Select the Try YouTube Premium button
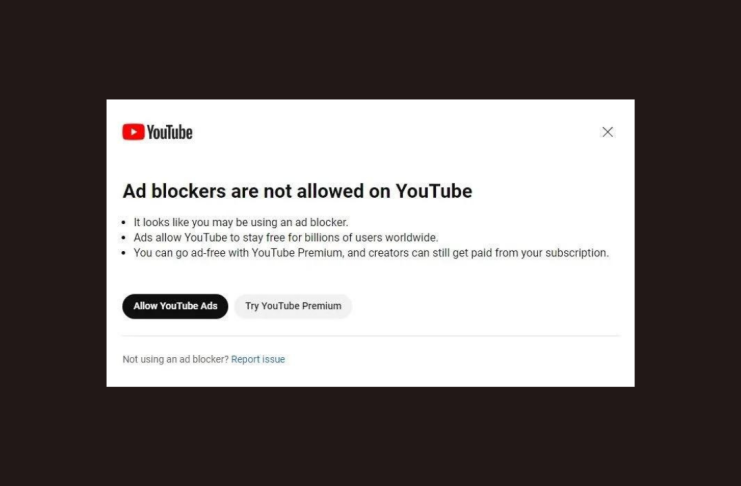Image resolution: width=741 pixels, height=486 pixels. click(x=293, y=306)
